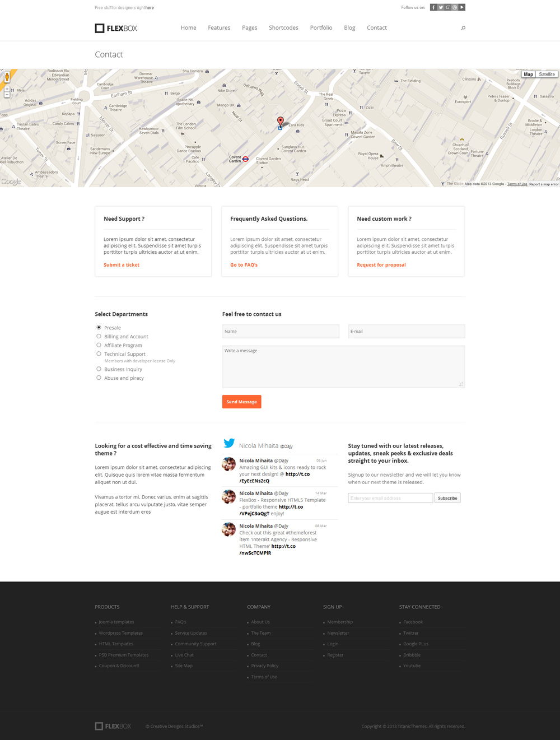Navigate to the Portfolio menu item
The height and width of the screenshot is (740, 560).
coord(321,27)
